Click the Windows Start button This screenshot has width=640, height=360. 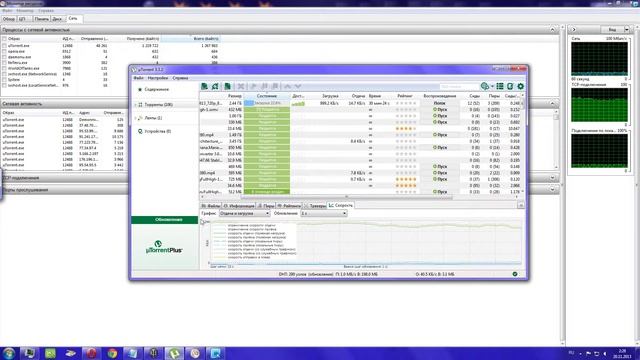tap(9, 353)
